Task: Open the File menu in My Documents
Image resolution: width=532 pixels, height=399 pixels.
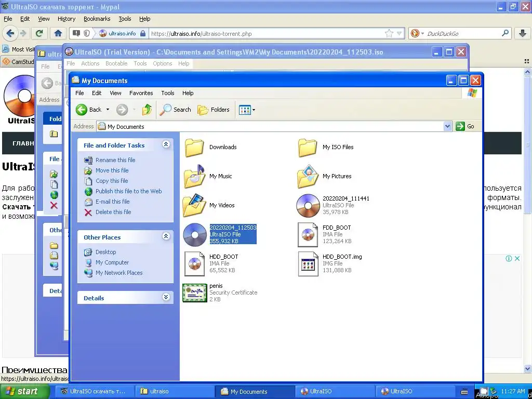Action: [x=79, y=93]
